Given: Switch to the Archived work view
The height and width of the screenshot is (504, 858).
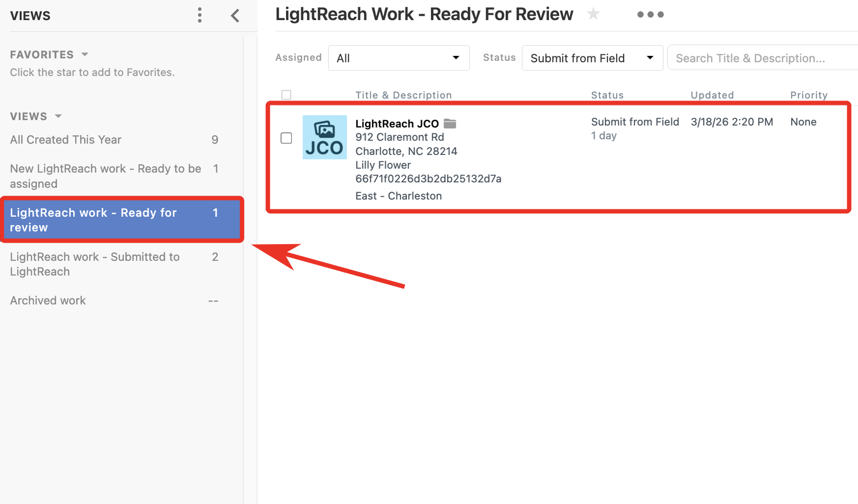Looking at the screenshot, I should pyautogui.click(x=48, y=300).
